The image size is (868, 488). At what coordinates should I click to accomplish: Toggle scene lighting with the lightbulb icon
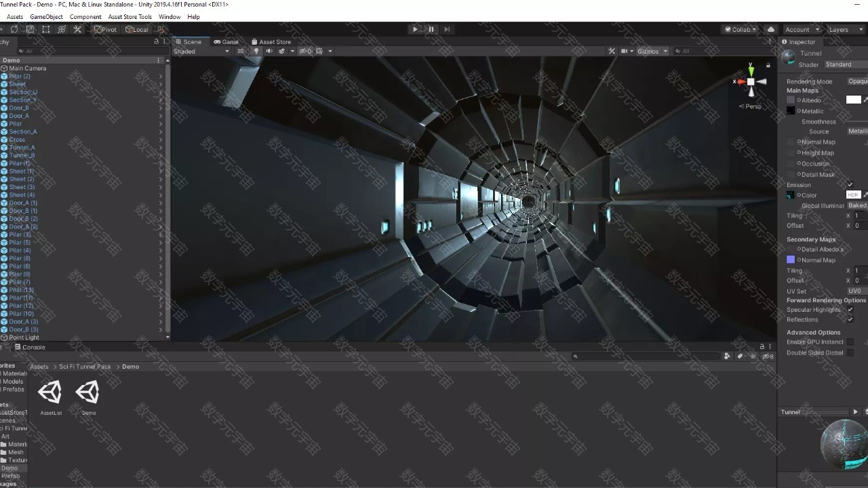256,51
